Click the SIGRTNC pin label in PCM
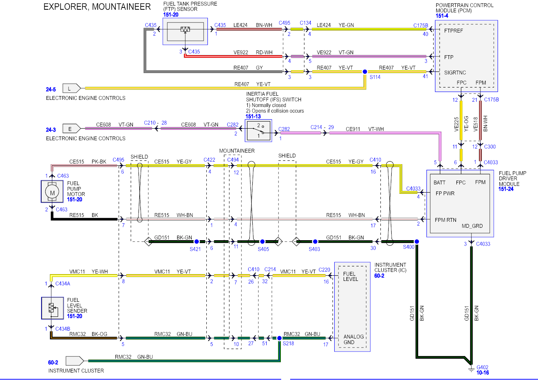538x392 pixels. click(x=455, y=73)
